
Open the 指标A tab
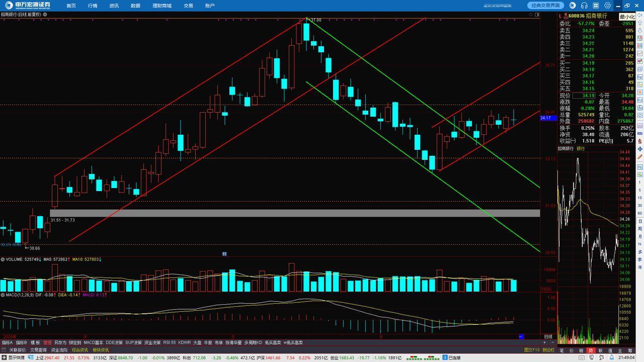pyautogui.click(x=7, y=342)
